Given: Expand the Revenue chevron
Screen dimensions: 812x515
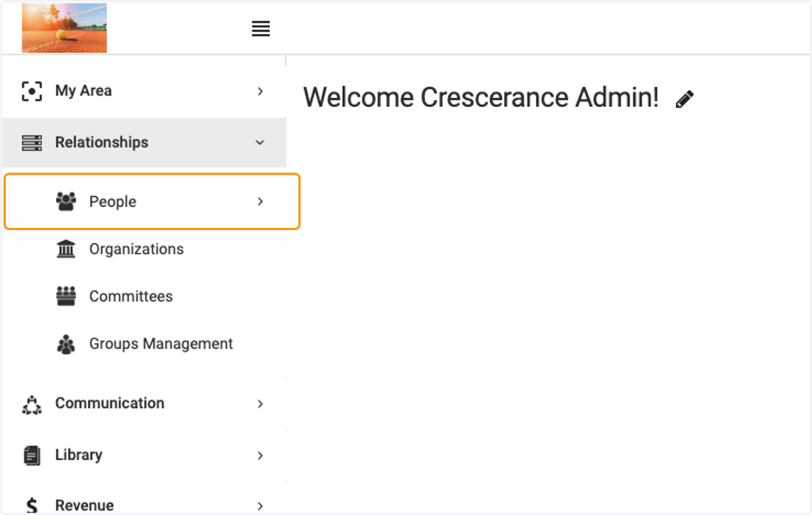Looking at the screenshot, I should pos(261,506).
